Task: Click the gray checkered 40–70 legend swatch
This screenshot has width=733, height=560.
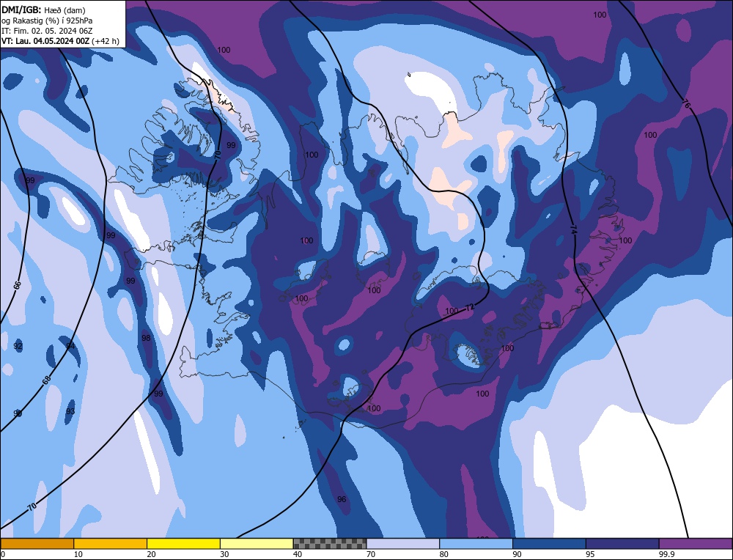Action: [x=330, y=544]
